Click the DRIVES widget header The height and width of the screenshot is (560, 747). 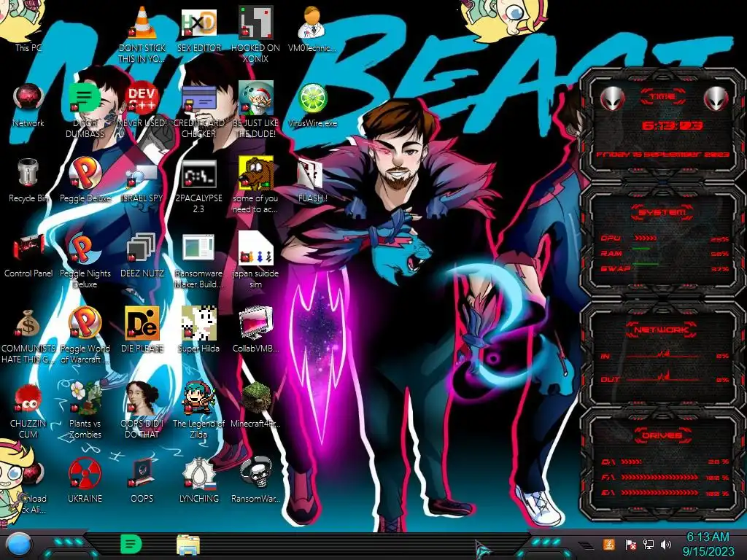point(662,435)
